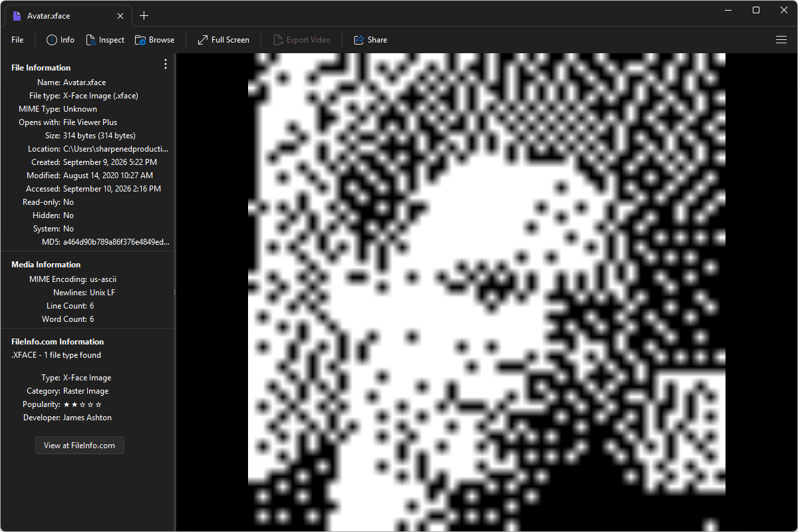
Task: Click the Accessed date September 10, 2026
Action: [112, 189]
